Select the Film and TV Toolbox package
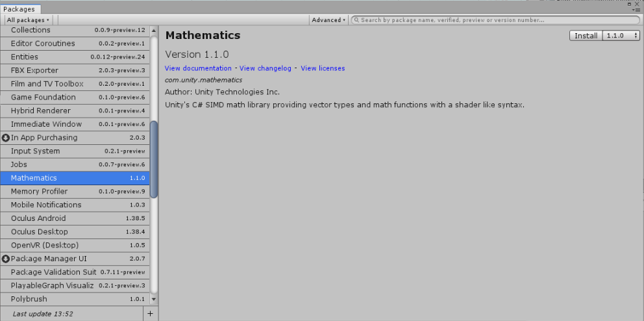Viewport: 644px width, 321px height. pos(75,84)
